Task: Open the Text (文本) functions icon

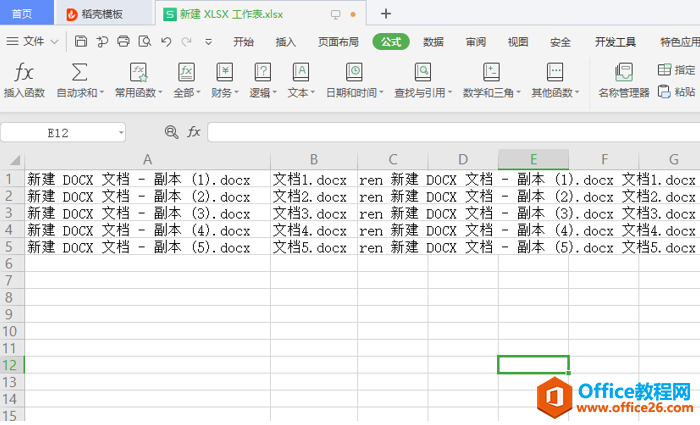Action: pos(301,72)
